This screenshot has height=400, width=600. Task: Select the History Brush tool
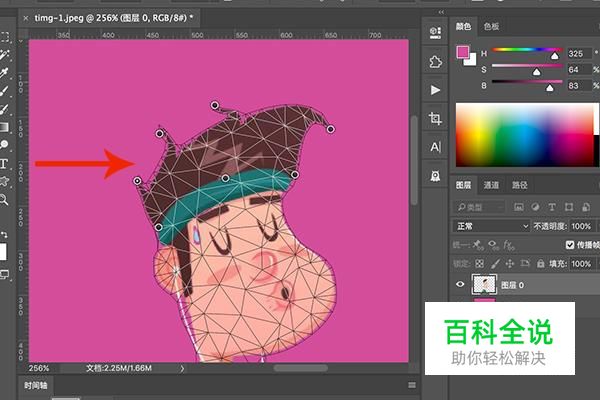coord(5,109)
